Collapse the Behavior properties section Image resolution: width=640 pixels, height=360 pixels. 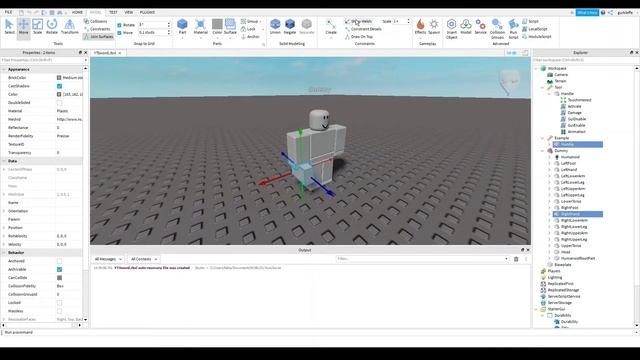point(4,253)
